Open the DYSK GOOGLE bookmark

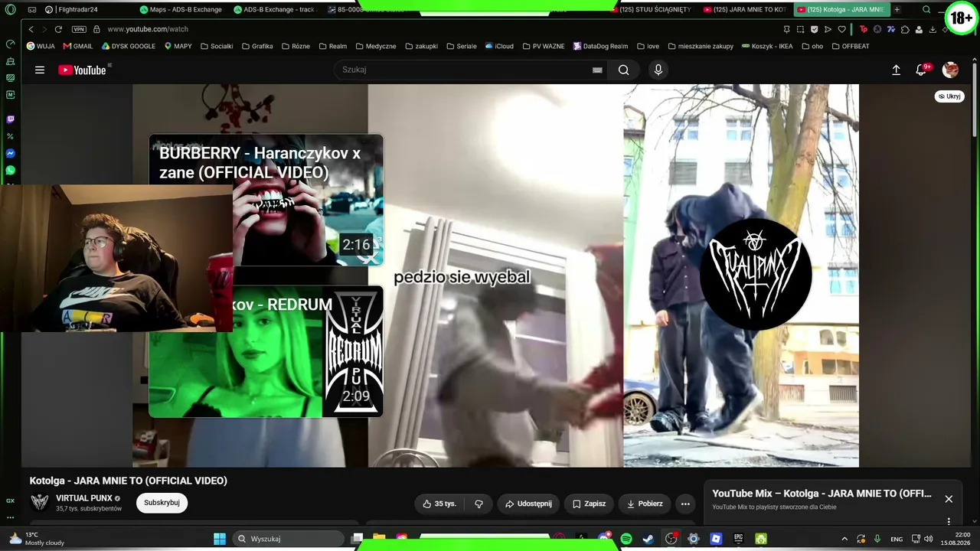[x=129, y=46]
